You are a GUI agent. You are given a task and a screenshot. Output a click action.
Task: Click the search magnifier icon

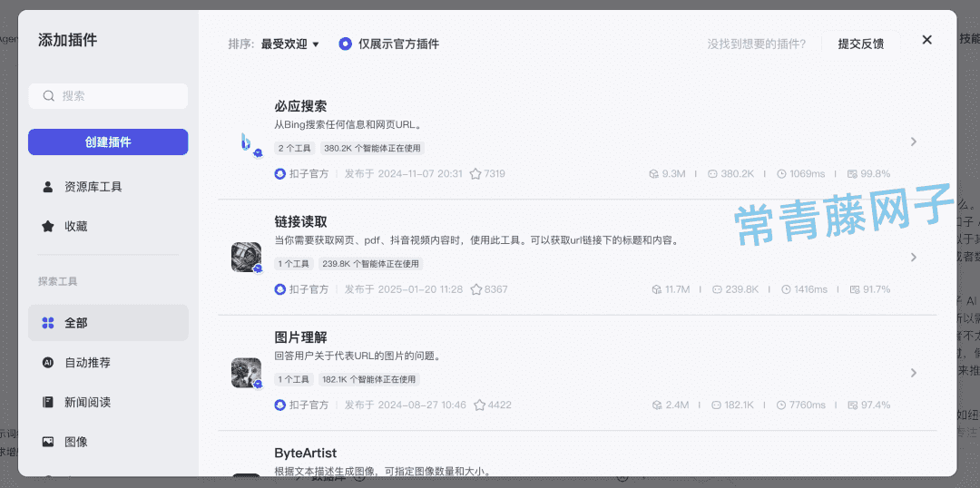click(x=48, y=96)
